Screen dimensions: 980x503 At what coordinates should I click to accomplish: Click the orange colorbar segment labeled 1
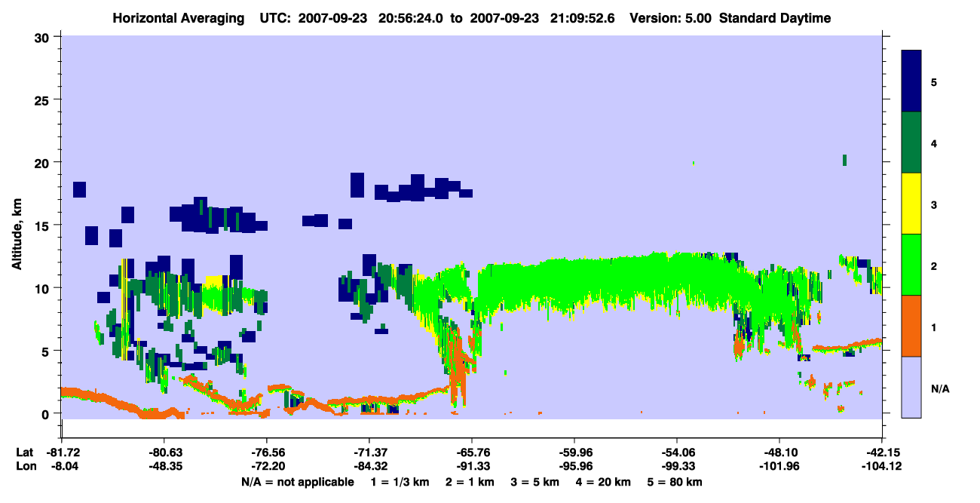(911, 326)
